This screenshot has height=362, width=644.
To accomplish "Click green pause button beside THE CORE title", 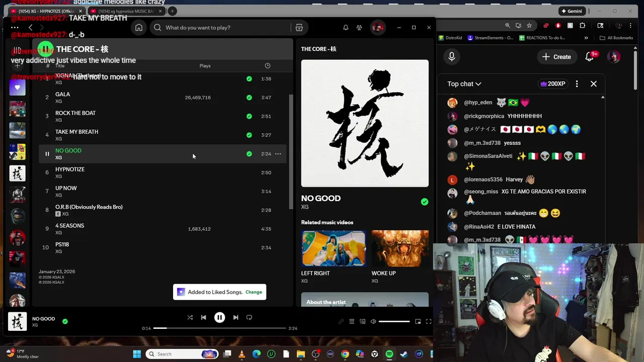I will coord(45,49).
